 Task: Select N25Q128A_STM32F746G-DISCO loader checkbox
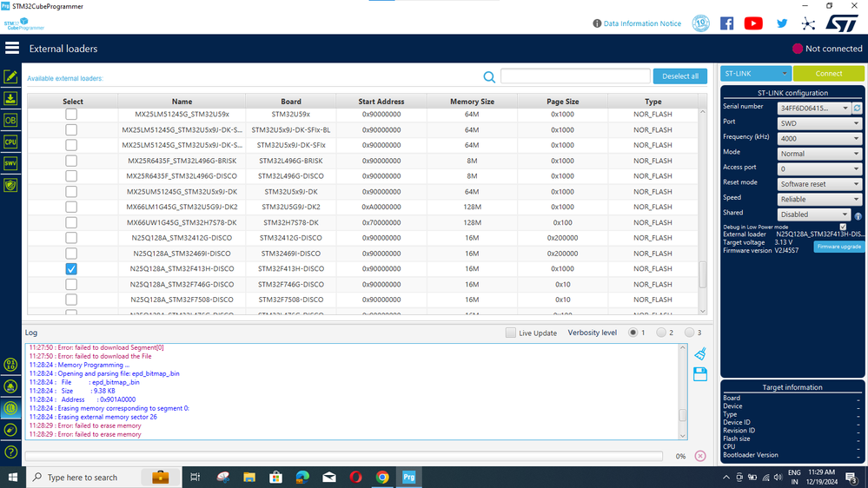pos(71,285)
